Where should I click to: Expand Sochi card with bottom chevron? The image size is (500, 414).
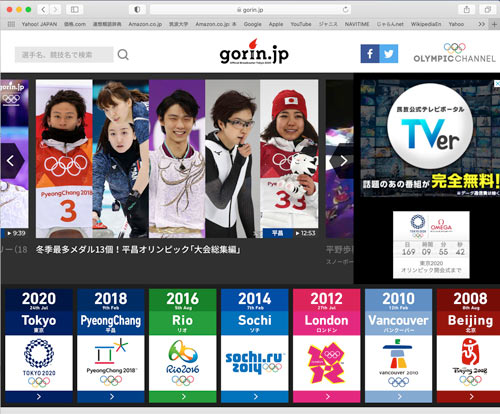[x=255, y=397]
